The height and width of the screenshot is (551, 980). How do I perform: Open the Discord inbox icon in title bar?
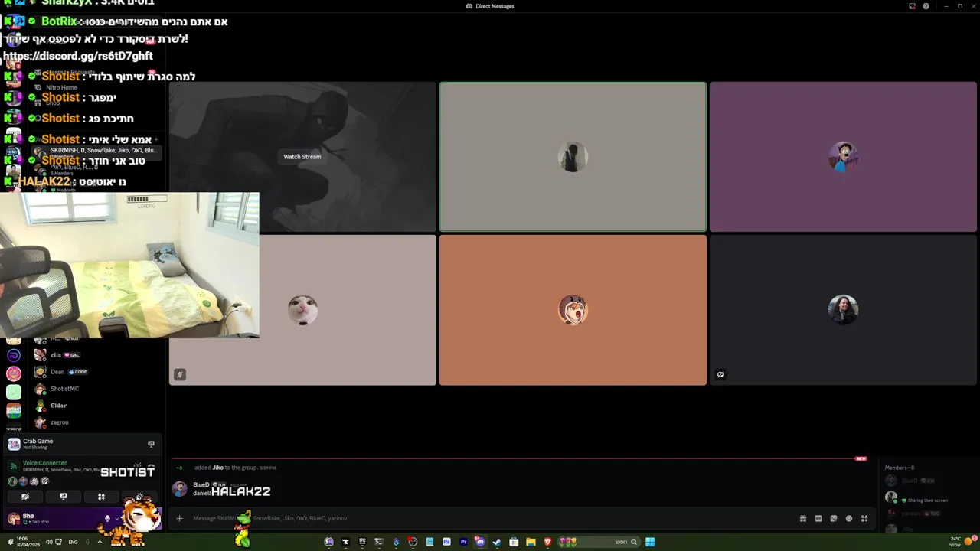point(912,6)
